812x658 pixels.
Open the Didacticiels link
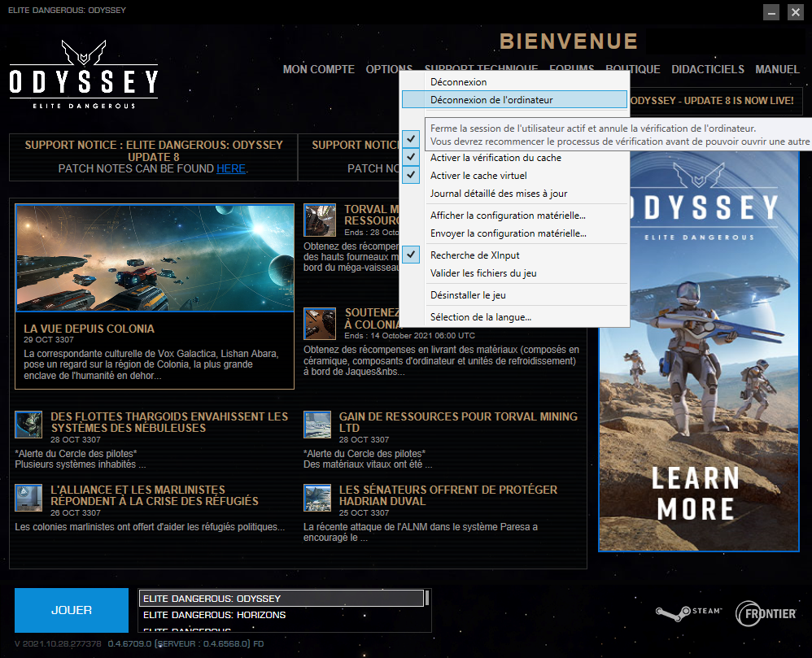tap(707, 69)
